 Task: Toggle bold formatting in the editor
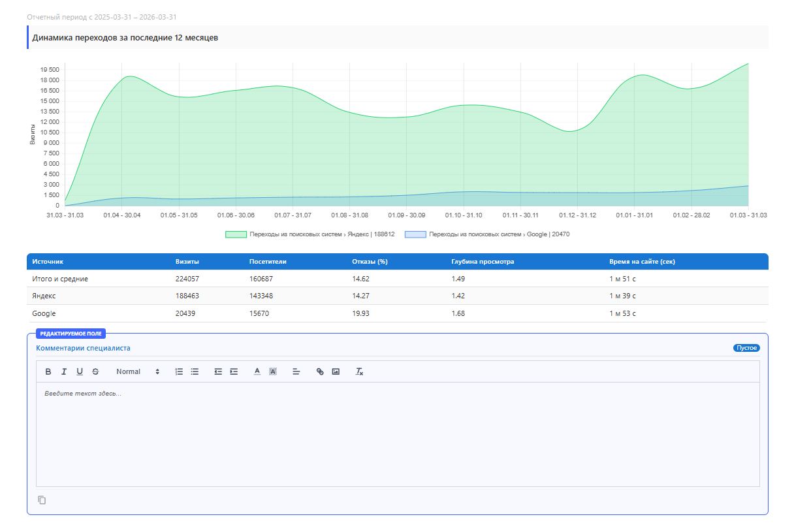pos(48,371)
